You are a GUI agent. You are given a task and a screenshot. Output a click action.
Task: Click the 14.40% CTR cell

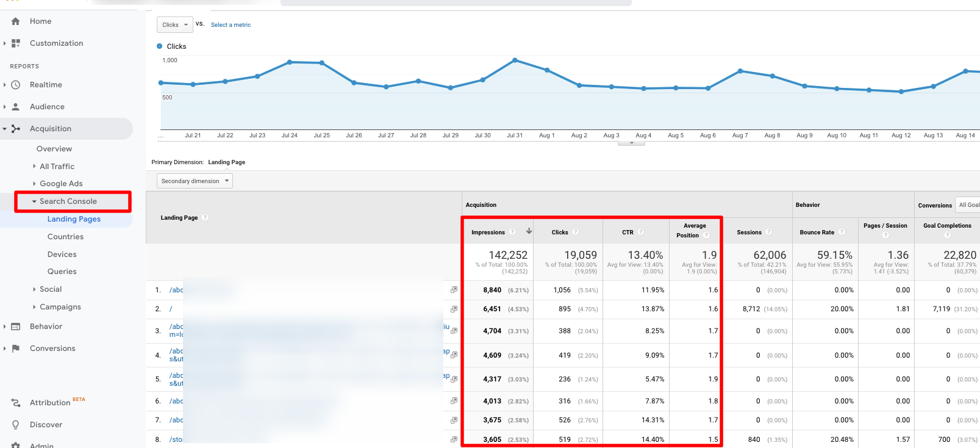click(x=653, y=439)
